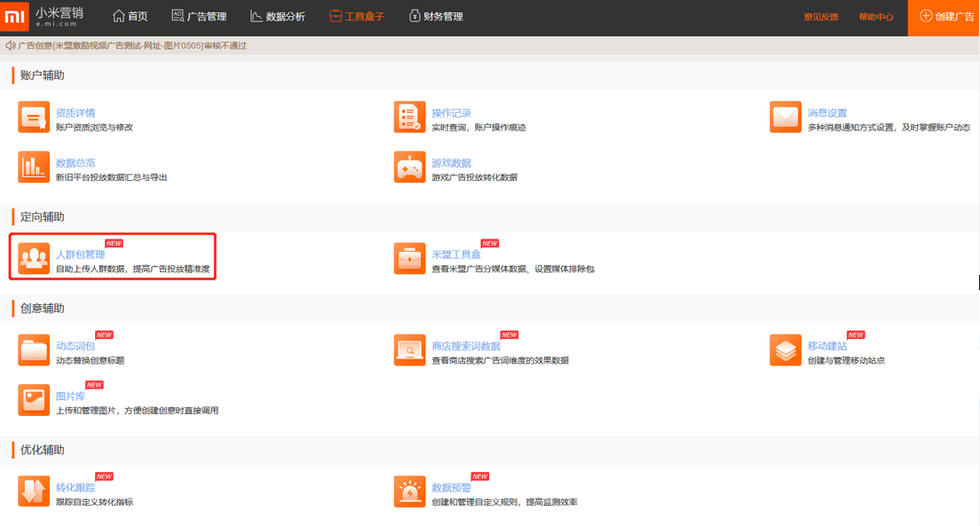Click the 消息设置 envelope icon
The image size is (980, 526).
pos(785,118)
